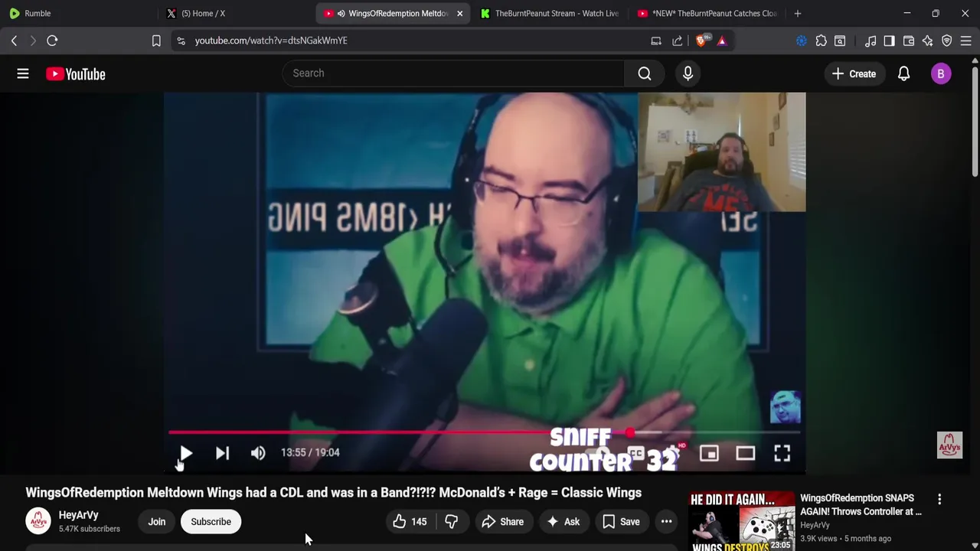
Task: Click the video title text
Action: pos(334,493)
